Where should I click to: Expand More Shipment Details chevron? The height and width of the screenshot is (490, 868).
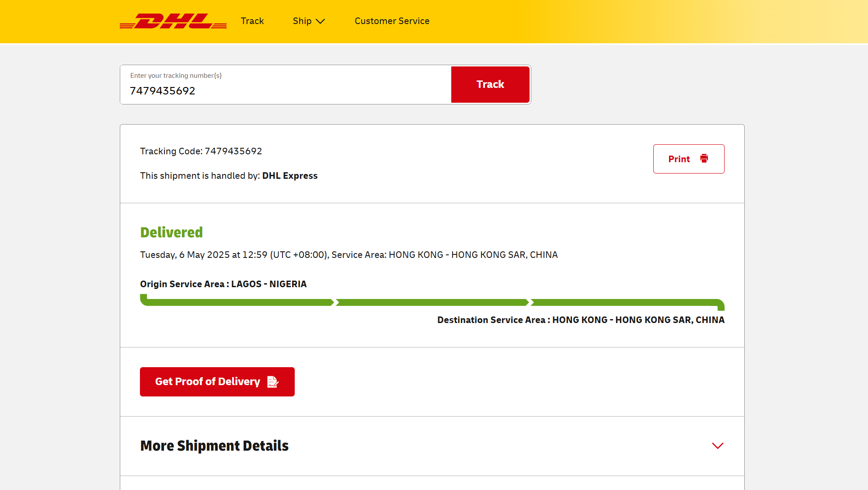[x=718, y=446]
